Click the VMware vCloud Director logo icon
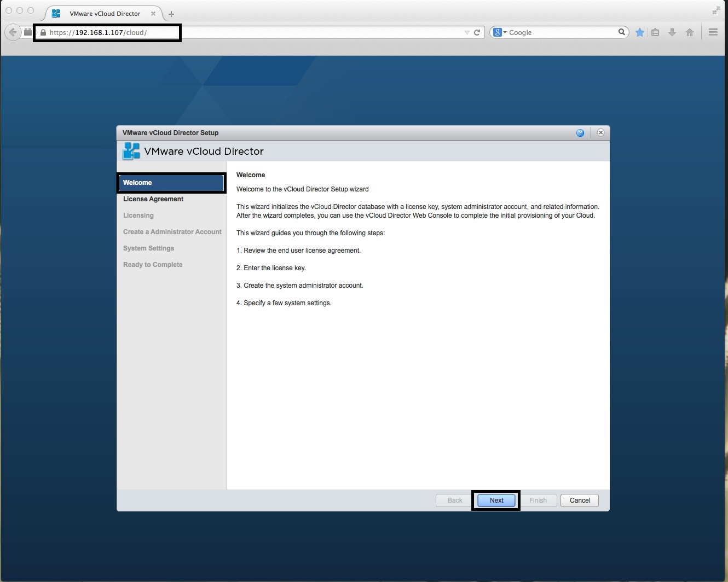728x582 pixels. (131, 151)
